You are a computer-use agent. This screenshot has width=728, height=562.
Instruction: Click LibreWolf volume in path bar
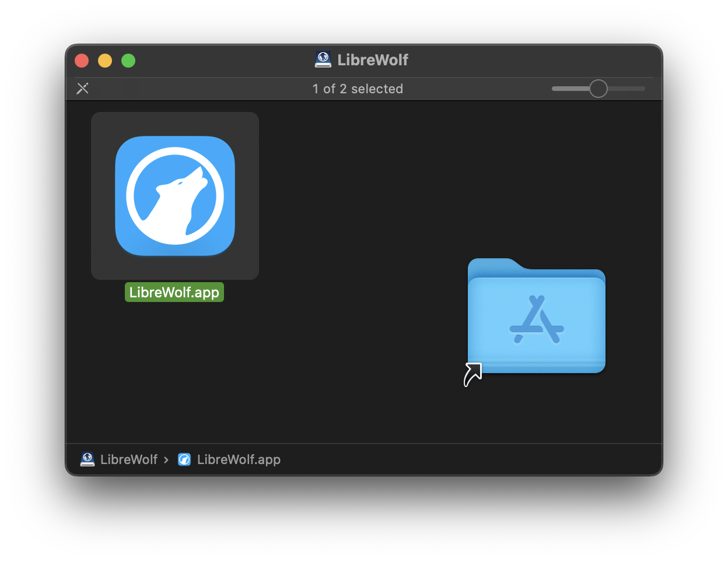[119, 459]
